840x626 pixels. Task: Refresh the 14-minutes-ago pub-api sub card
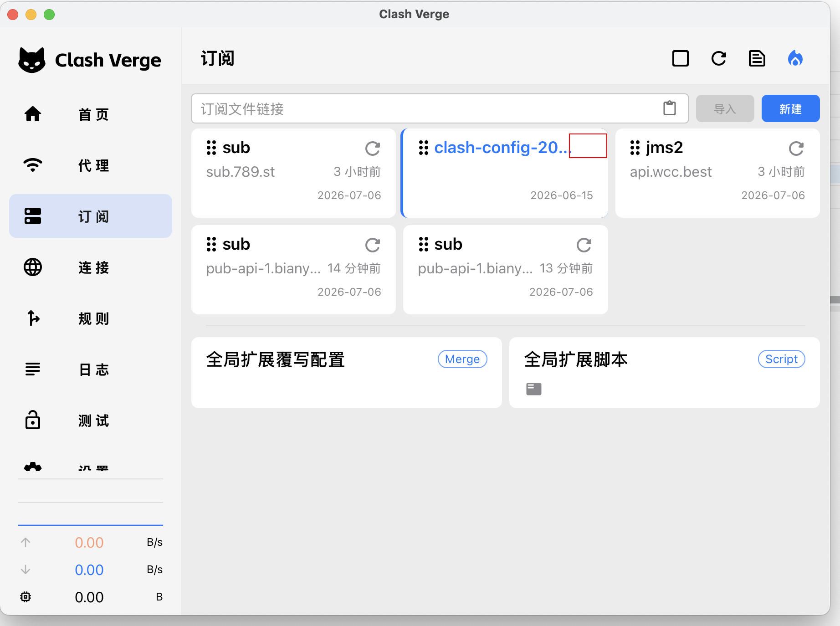[x=372, y=245]
